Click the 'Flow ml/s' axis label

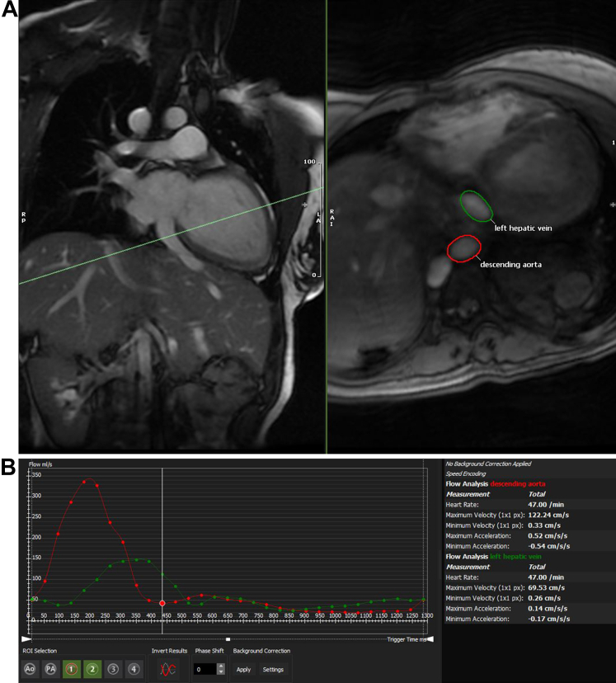[40, 464]
